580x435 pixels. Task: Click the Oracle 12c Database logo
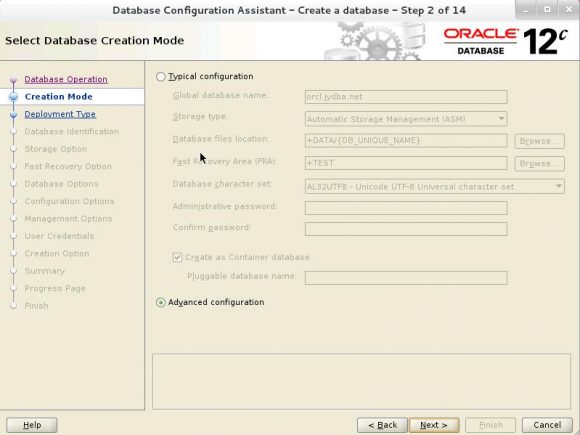[505, 41]
